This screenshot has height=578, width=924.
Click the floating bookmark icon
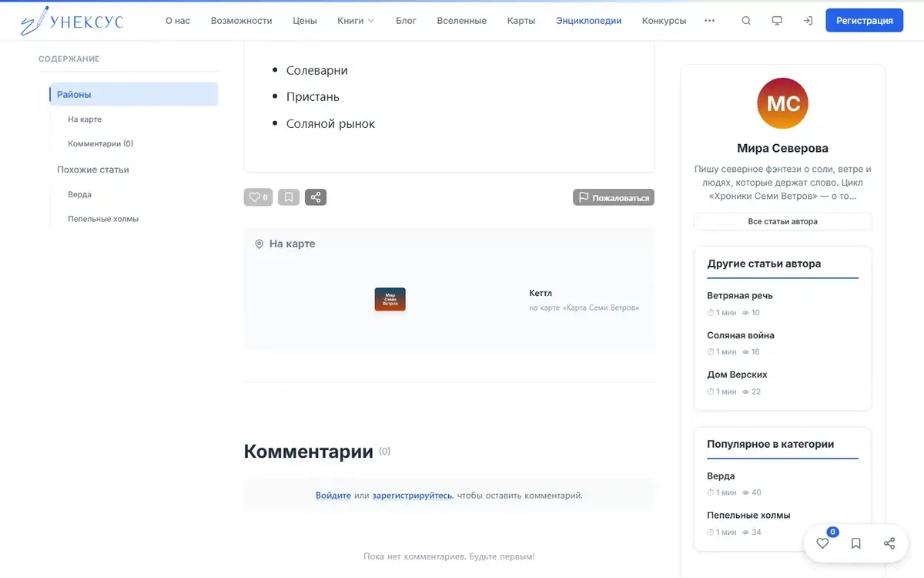(855, 543)
